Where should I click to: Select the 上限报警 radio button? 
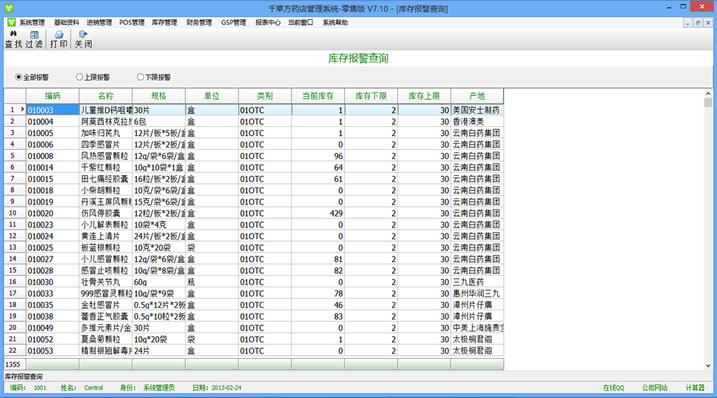click(x=80, y=77)
